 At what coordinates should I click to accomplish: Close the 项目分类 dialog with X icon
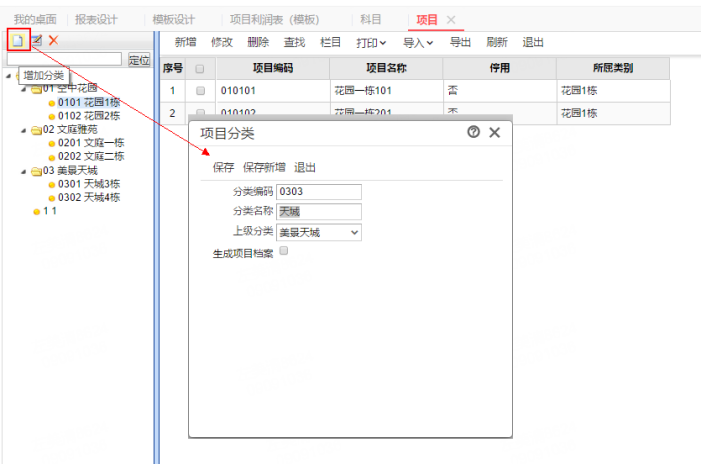494,132
